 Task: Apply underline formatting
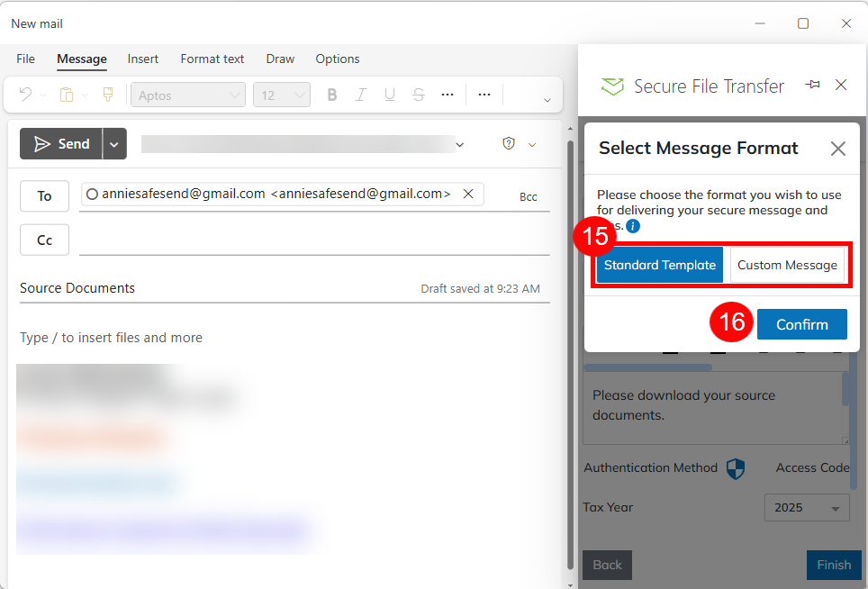click(x=390, y=95)
